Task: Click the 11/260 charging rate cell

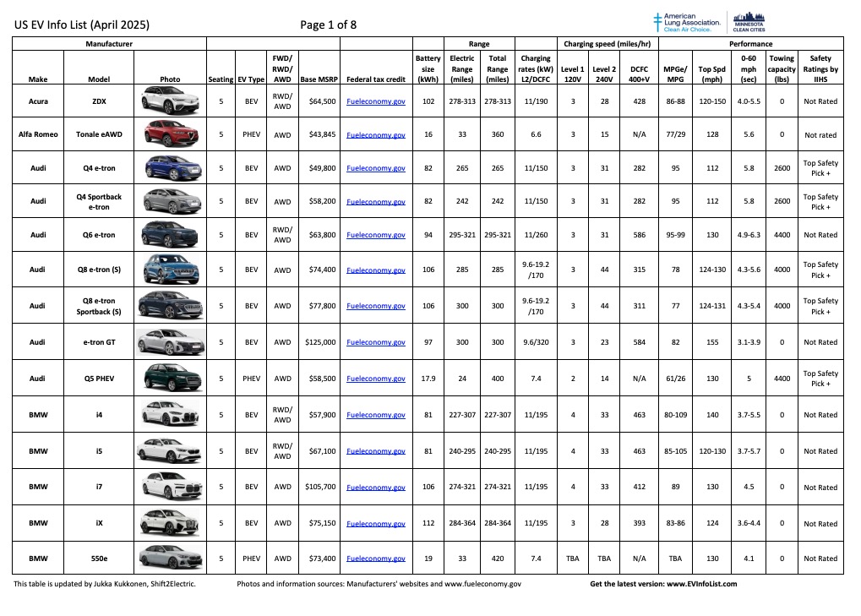Action: click(x=536, y=235)
